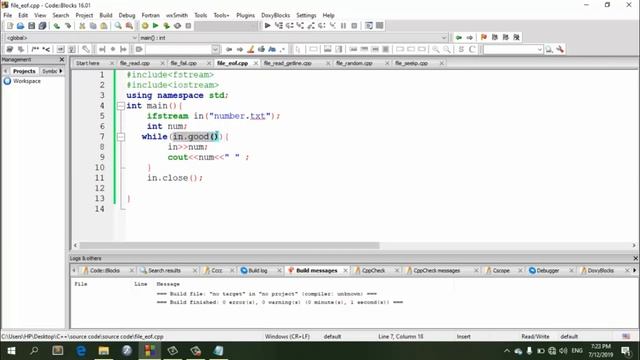
Task: Open the Plugins menu
Action: (x=245, y=15)
